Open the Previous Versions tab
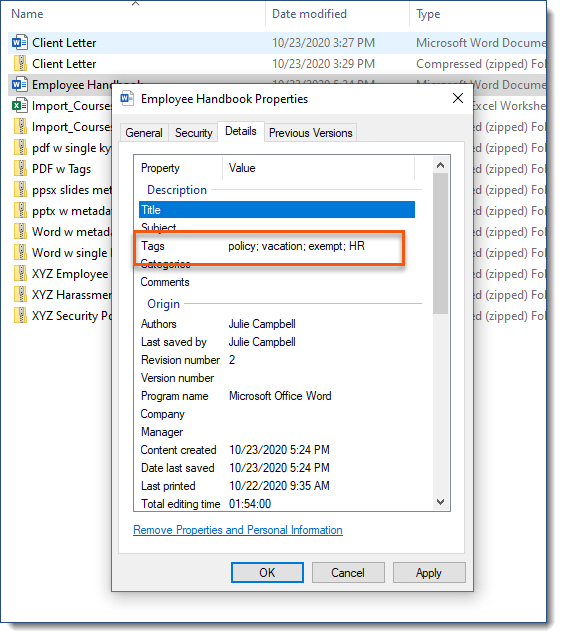This screenshot has width=562, height=638. 311,133
